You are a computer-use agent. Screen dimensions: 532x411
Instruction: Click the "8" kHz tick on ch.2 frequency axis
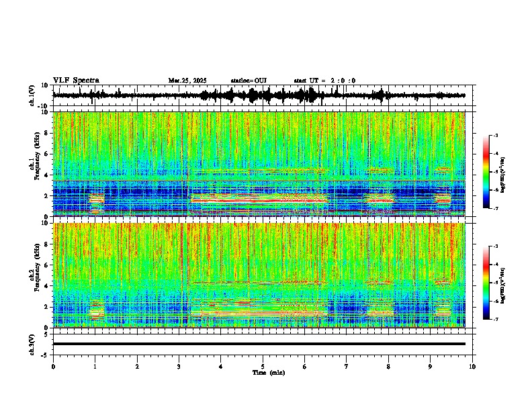(x=47, y=244)
